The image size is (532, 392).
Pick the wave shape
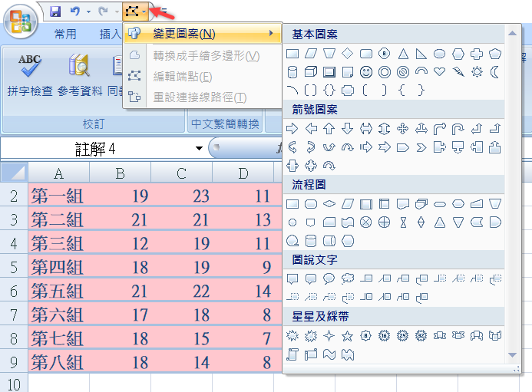click(x=329, y=354)
